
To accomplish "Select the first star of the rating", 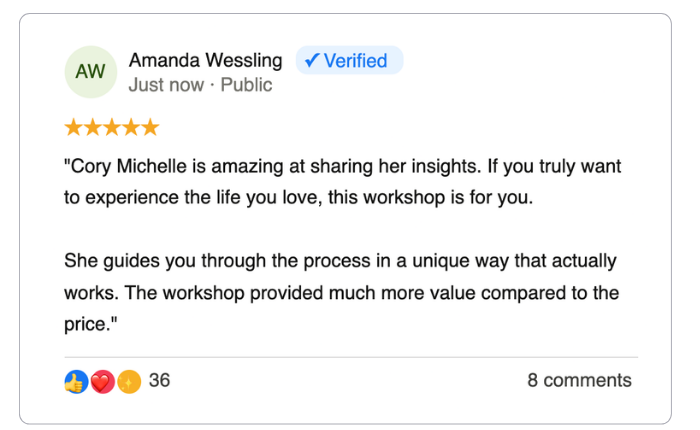I will click(x=73, y=127).
